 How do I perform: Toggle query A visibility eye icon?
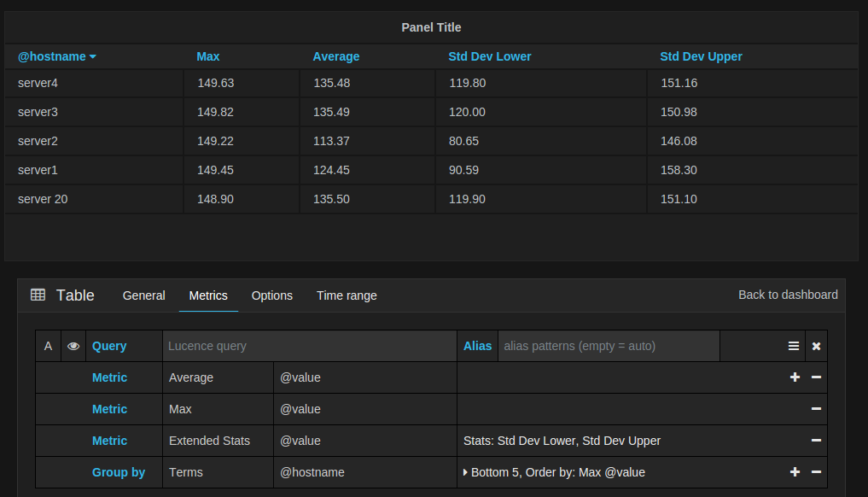pyautogui.click(x=74, y=346)
